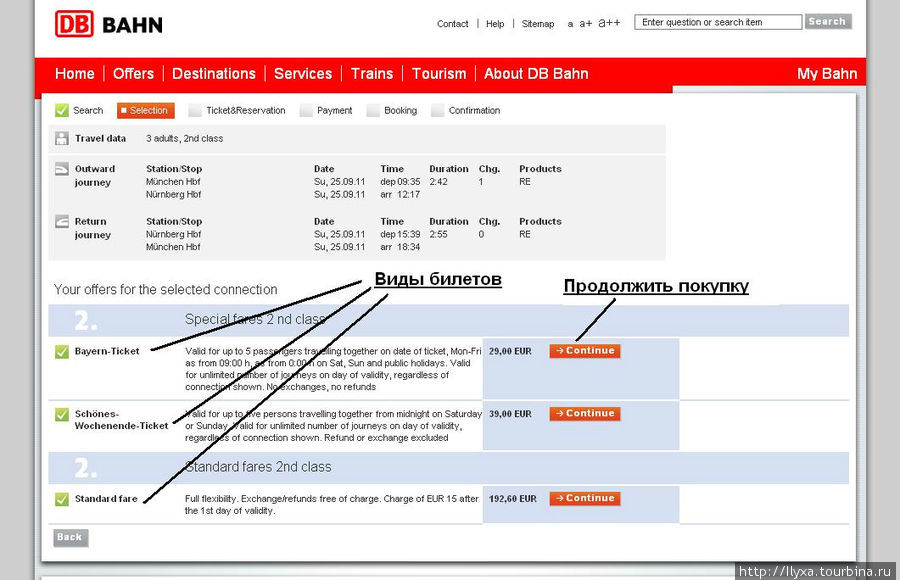900x580 pixels.
Task: Click the outward journey arrow icon
Action: (x=62, y=170)
